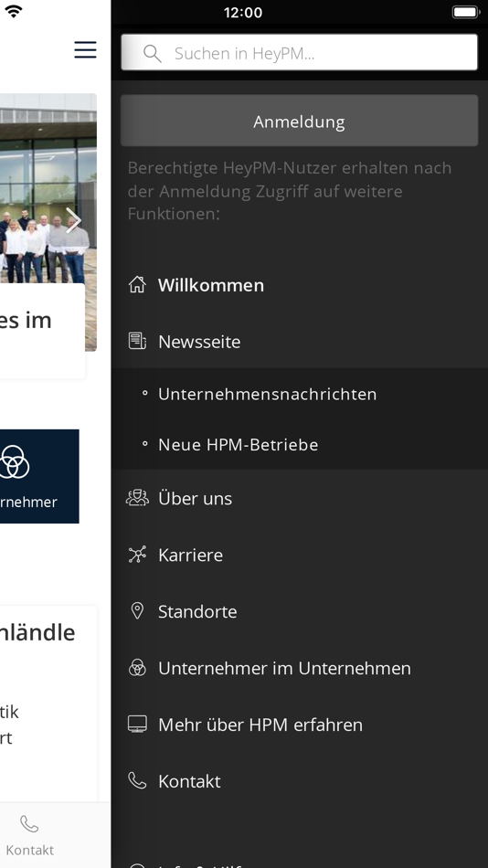This screenshot has height=868, width=488.
Task: Click the circles icon beside Unternehmer im Unternehmen
Action: pos(137,668)
